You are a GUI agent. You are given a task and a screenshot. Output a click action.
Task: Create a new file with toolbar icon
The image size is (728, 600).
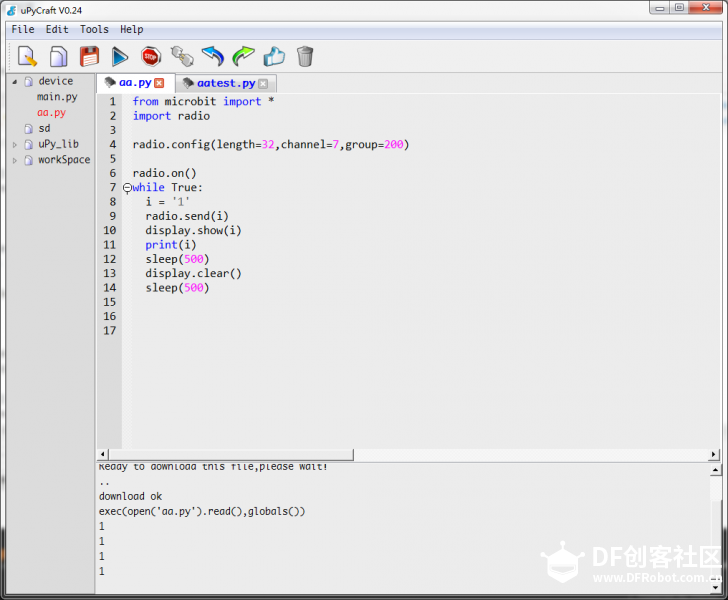pos(27,57)
